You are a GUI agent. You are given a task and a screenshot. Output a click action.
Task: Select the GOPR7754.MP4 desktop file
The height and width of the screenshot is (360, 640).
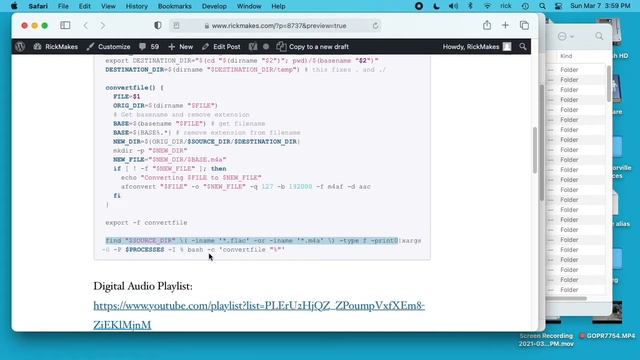[x=607, y=336]
